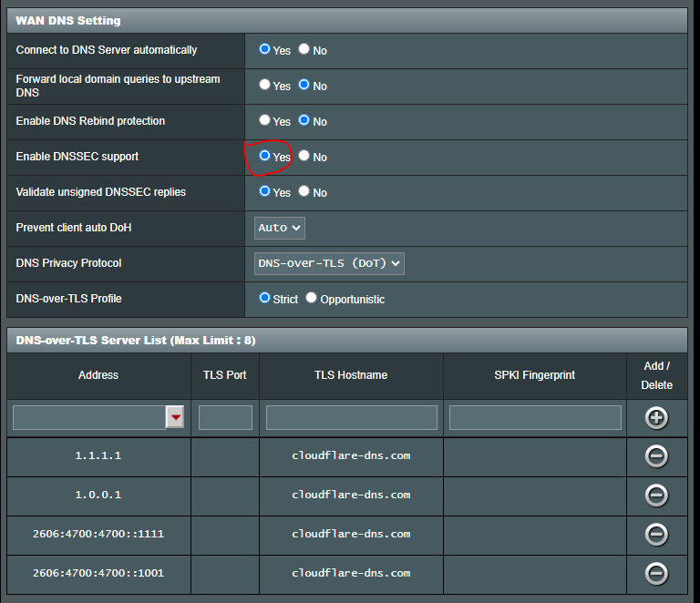Click the DNS-over-TLS Profile label
The height and width of the screenshot is (603, 700).
[x=68, y=299]
